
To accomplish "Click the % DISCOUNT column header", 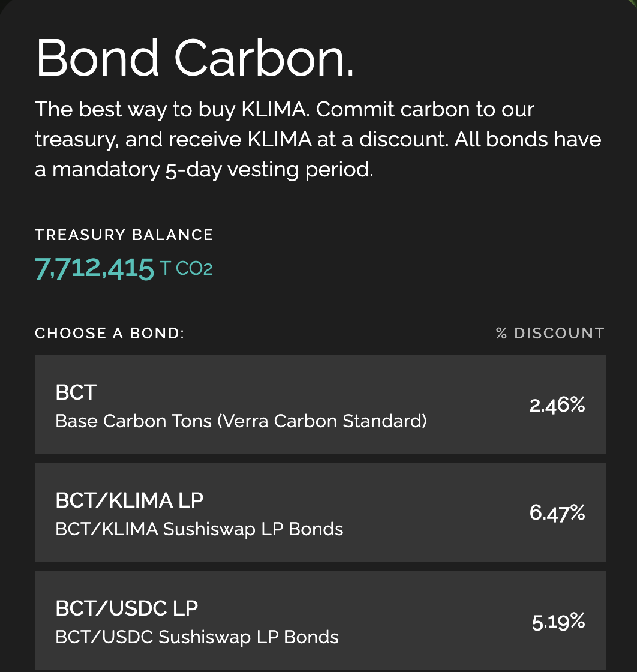I will pyautogui.click(x=549, y=333).
